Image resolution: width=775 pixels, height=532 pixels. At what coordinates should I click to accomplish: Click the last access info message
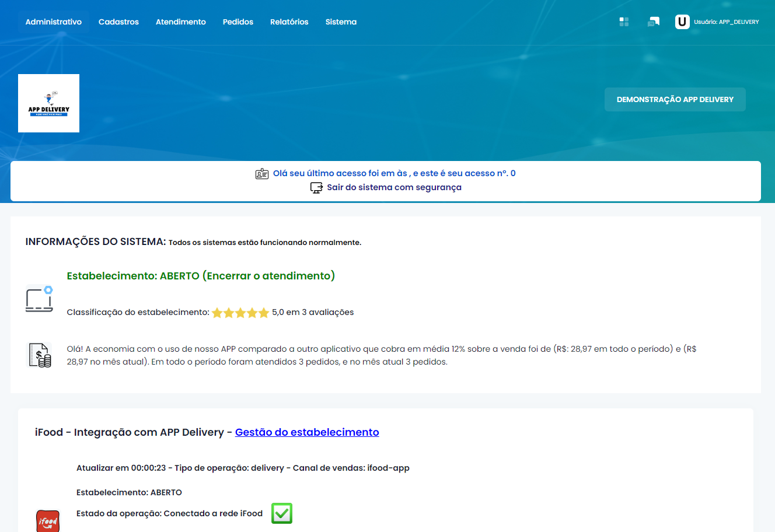coord(395,173)
